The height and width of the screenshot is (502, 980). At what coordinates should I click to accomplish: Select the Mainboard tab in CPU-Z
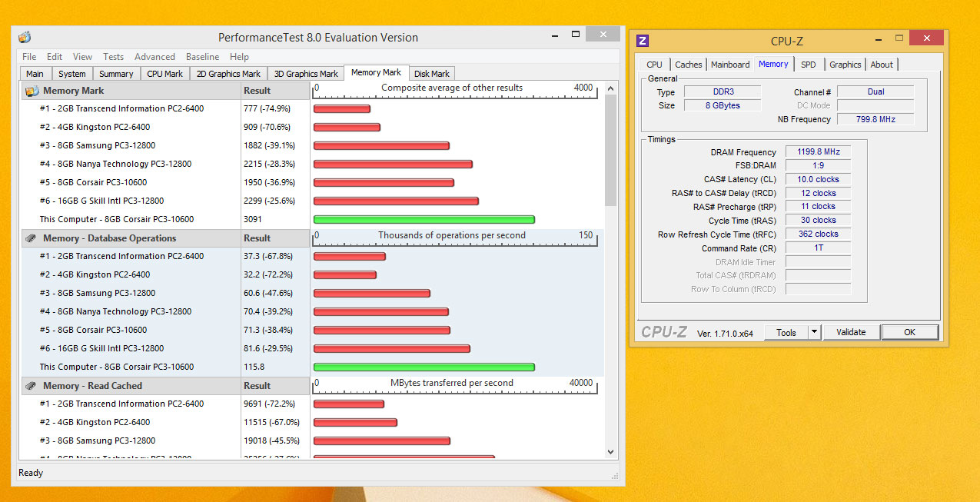pos(730,65)
